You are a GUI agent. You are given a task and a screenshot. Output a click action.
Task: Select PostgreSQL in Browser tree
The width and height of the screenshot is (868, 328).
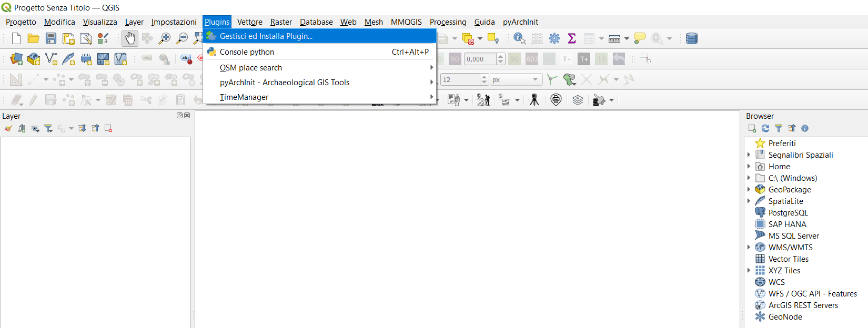(788, 212)
